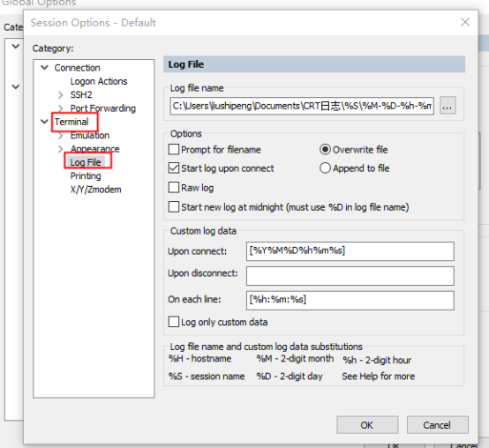Expand the Port Forwarding node

[61, 108]
